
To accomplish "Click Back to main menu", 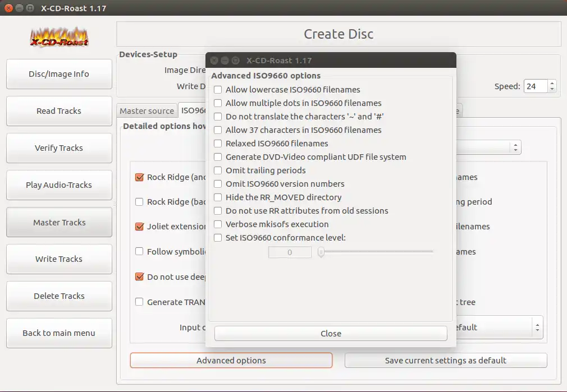I will 59,333.
